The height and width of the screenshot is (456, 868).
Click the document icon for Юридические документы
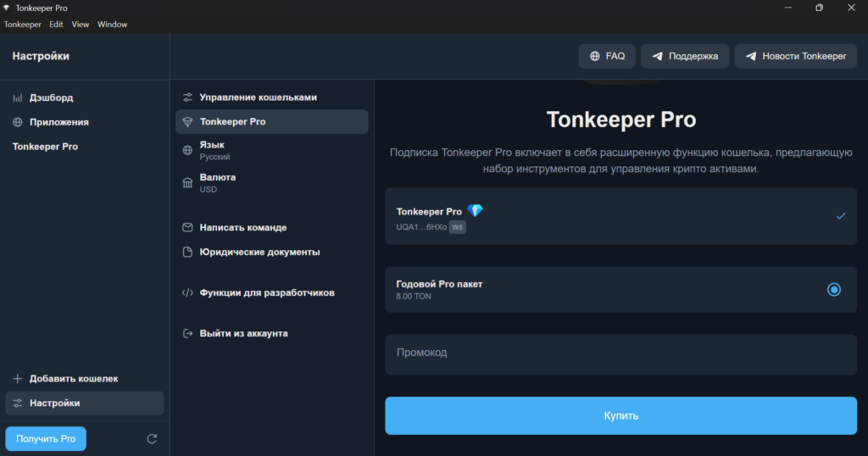pos(187,252)
